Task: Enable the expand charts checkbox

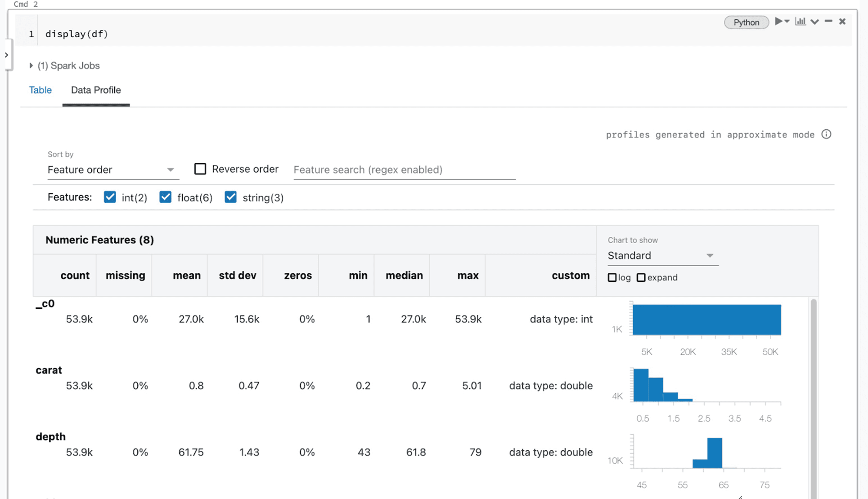Action: point(641,278)
